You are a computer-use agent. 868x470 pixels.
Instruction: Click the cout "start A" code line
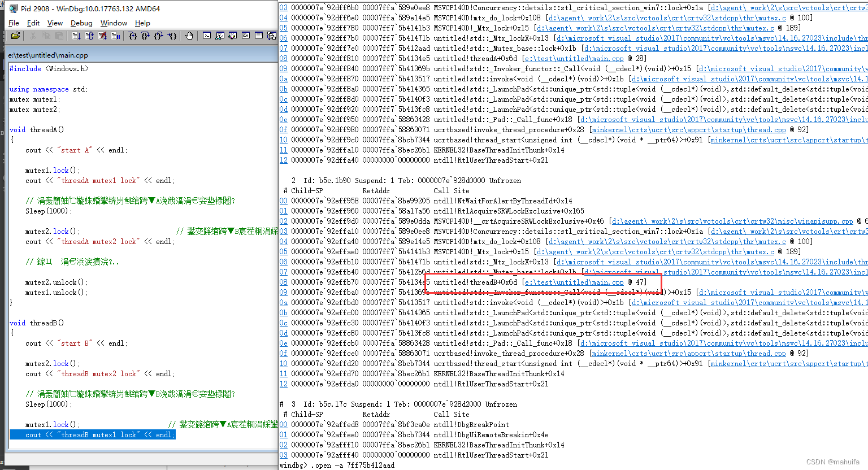(76, 150)
